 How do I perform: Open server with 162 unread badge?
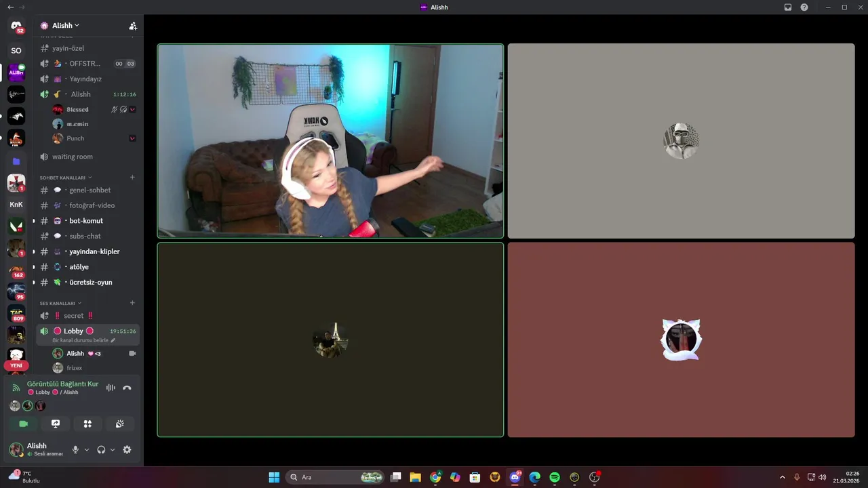(x=16, y=270)
